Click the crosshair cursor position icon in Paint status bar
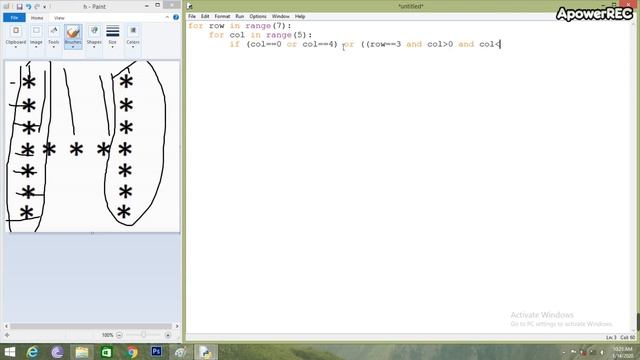Screen dimensions: 640x360 click(7, 335)
